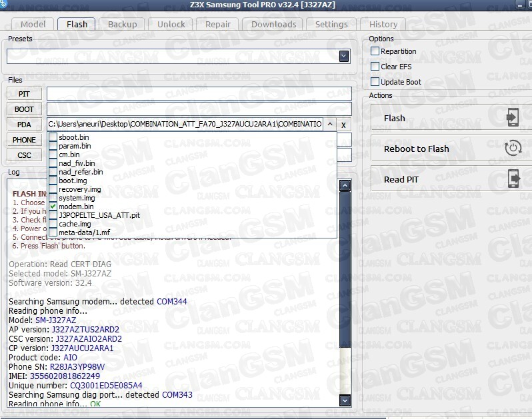Click the log scrollbar thumb
Screen dimensions: 532x419
pos(345,269)
